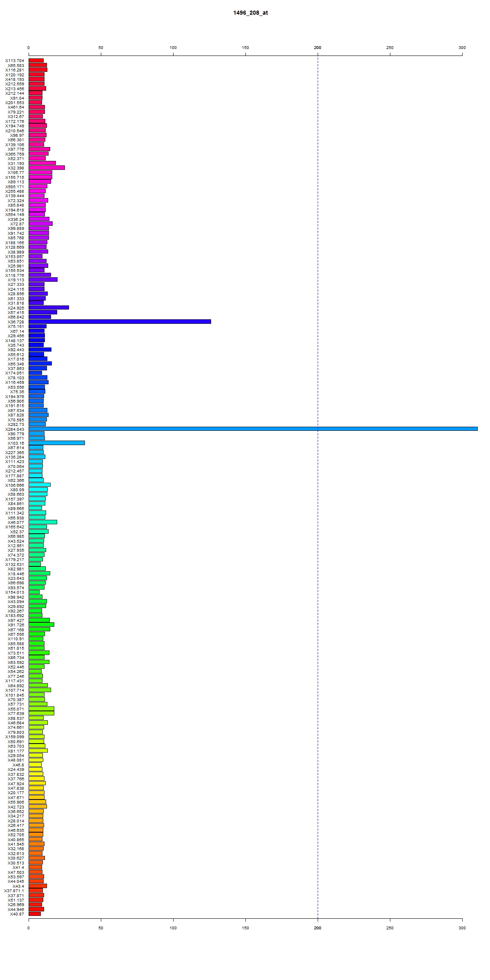Click the label X91.04
The height and width of the screenshot is (980, 490).
[17, 98]
